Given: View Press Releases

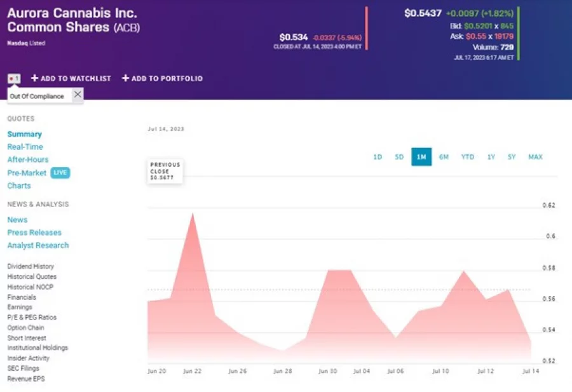Looking at the screenshot, I should 34,233.
